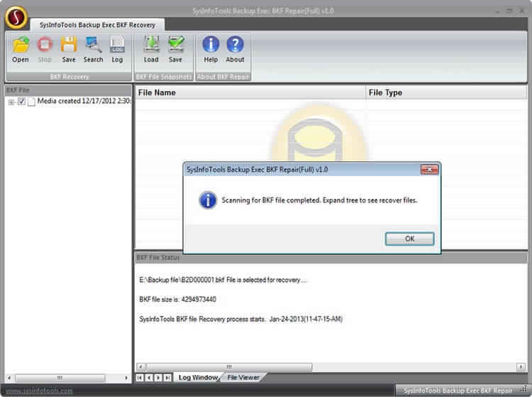The image size is (532, 397).
Task: Toggle the Media created checkbox
Action: 21,101
